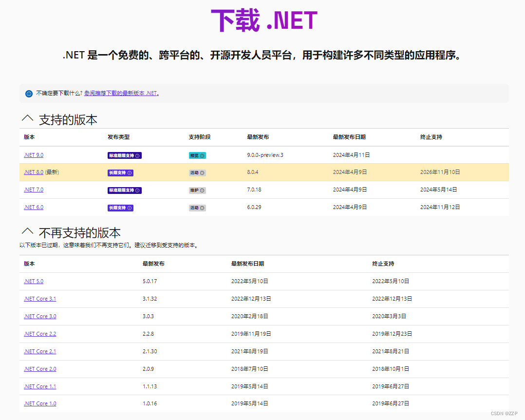Select the version text 2.2.8

pos(149,334)
